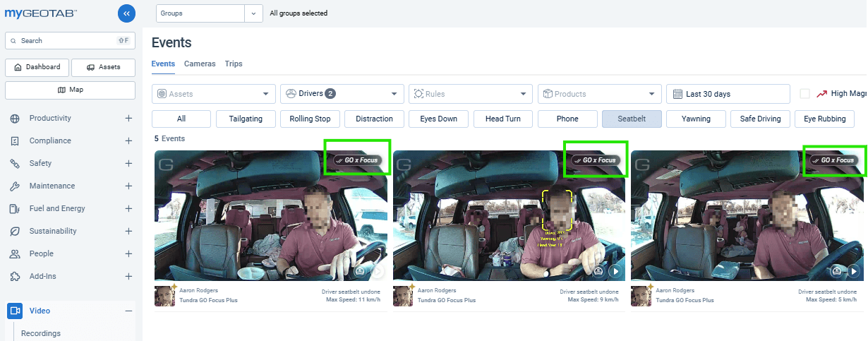Filter events by Rolling Stop
The height and width of the screenshot is (341, 868).
pos(310,119)
